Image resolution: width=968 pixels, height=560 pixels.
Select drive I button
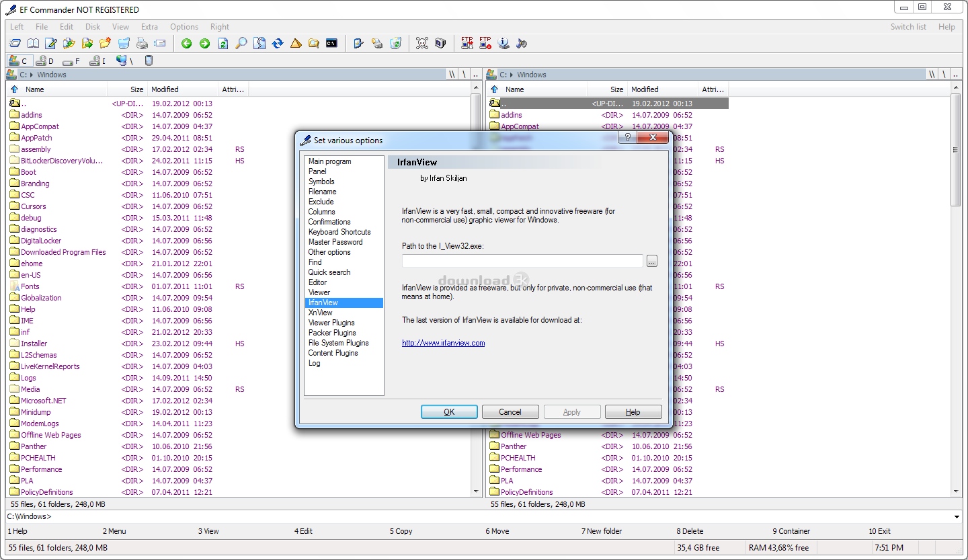click(98, 61)
